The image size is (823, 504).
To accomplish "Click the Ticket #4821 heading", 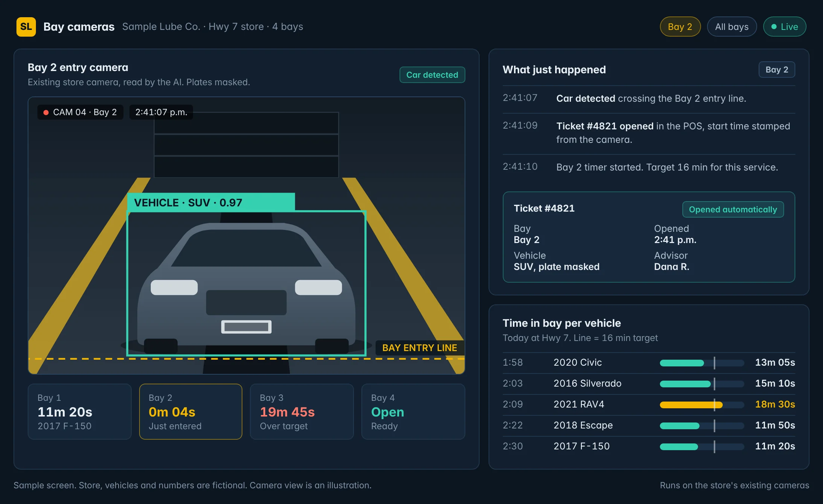I will [544, 208].
